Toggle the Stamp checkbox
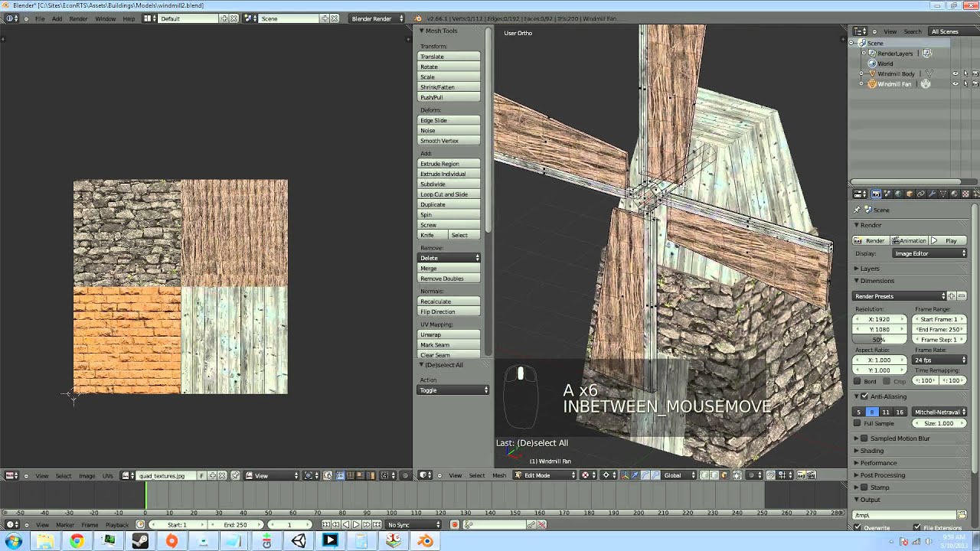980x551 pixels. point(864,487)
